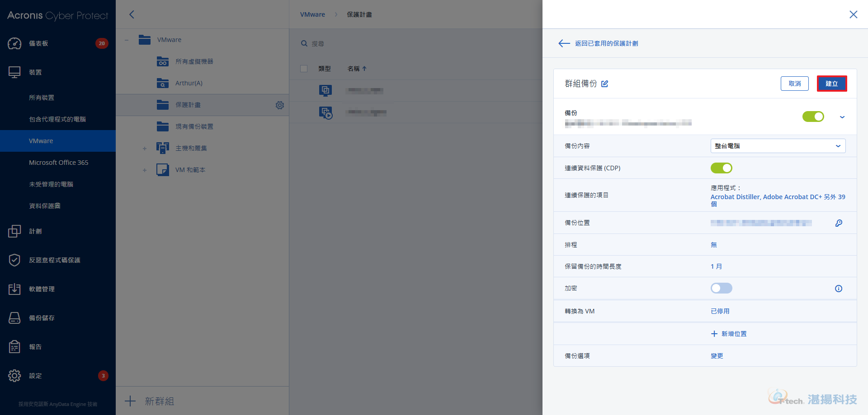Click the blurred 備份位置 path link
Screen dimensions: 868x415
click(x=761, y=223)
